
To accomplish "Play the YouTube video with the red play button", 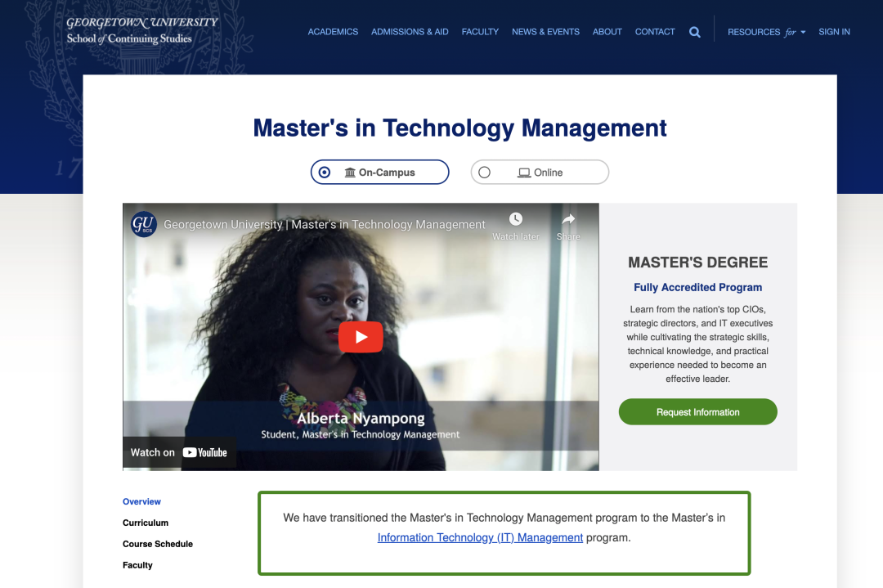I will point(361,337).
